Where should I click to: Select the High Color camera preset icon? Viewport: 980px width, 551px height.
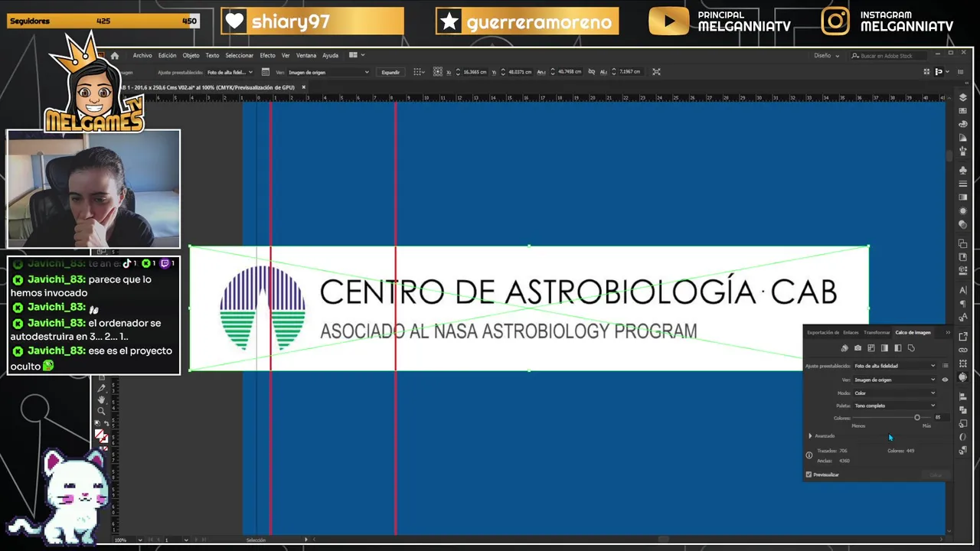click(x=857, y=348)
